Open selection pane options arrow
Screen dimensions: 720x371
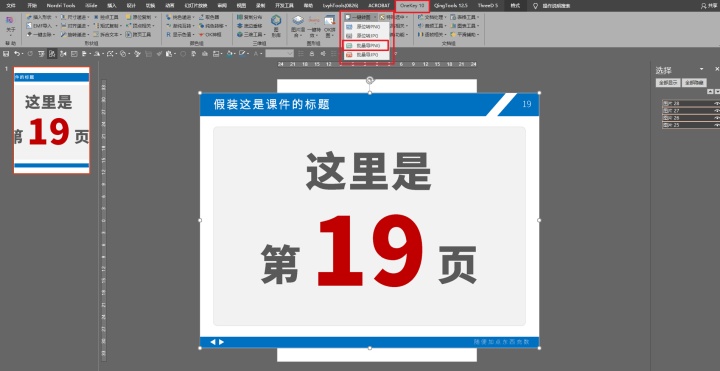(701, 69)
